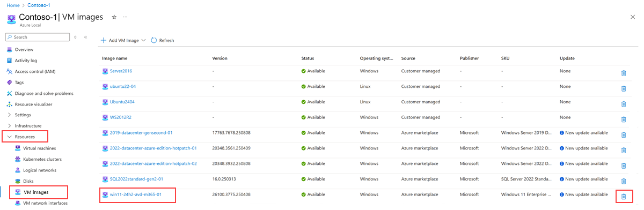Delete win11-24h2-avd-m365-01 with trash icon
The width and height of the screenshot is (644, 210).
[624, 197]
